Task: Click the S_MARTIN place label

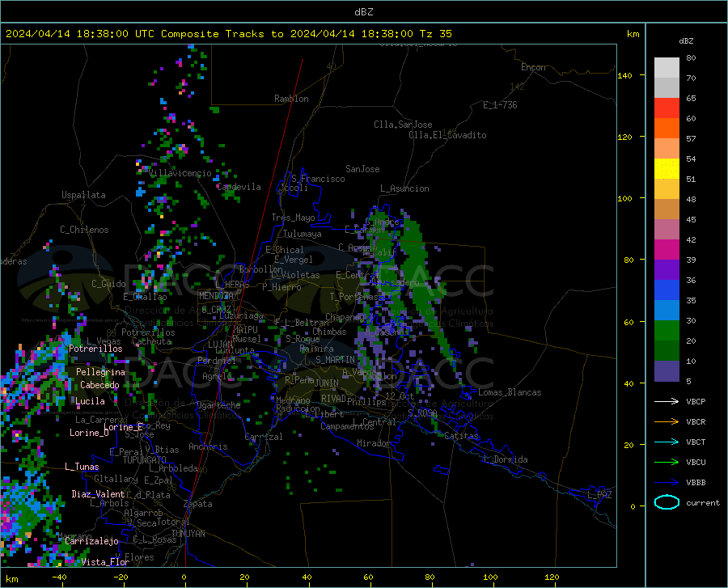Action: click(335, 360)
